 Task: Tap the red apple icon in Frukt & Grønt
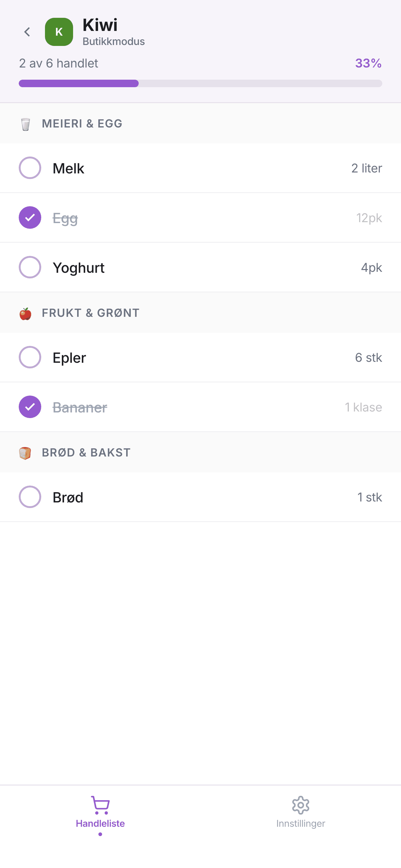click(25, 313)
